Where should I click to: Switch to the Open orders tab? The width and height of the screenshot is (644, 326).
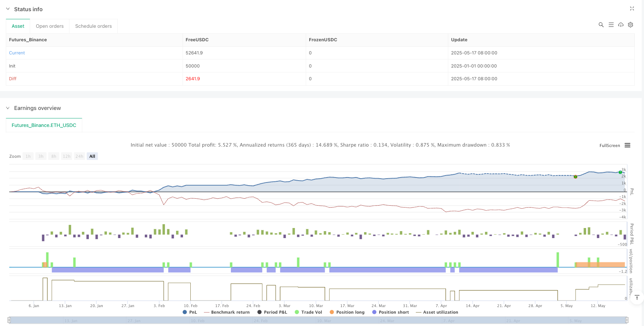49,26
